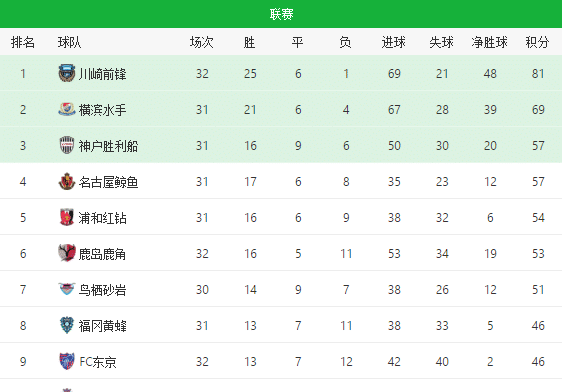Open the FC东京 team name link
Viewport: 562px width, 392px height.
tap(98, 362)
